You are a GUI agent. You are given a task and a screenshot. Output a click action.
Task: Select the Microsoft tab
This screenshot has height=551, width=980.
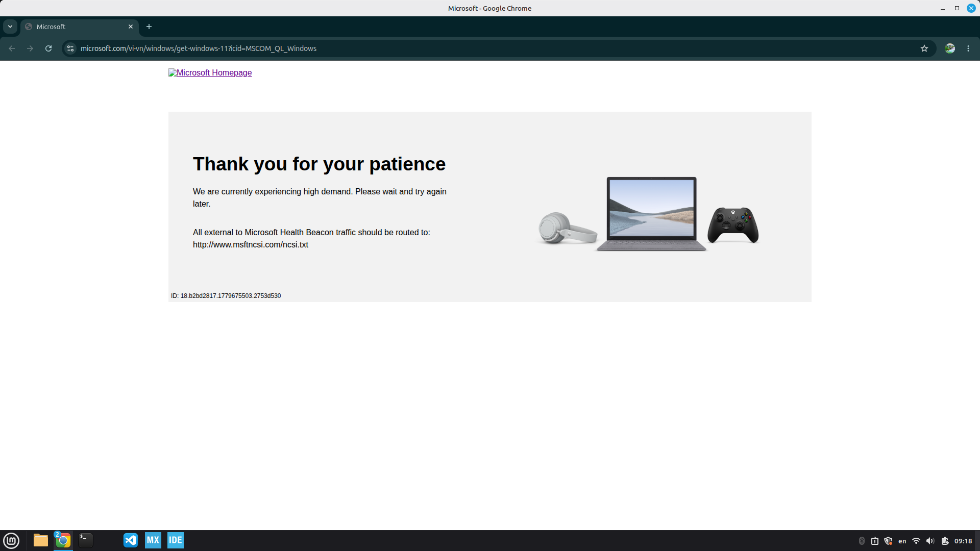click(79, 27)
